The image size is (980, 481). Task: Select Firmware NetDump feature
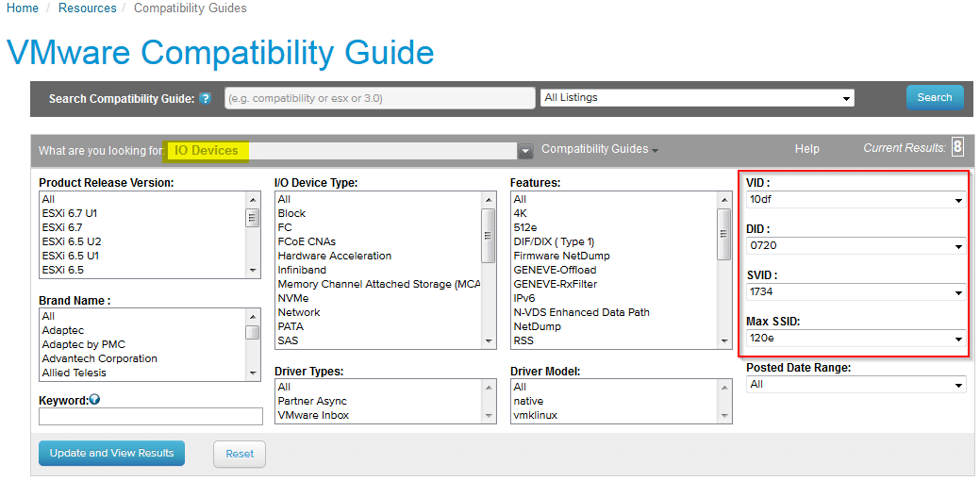click(561, 256)
